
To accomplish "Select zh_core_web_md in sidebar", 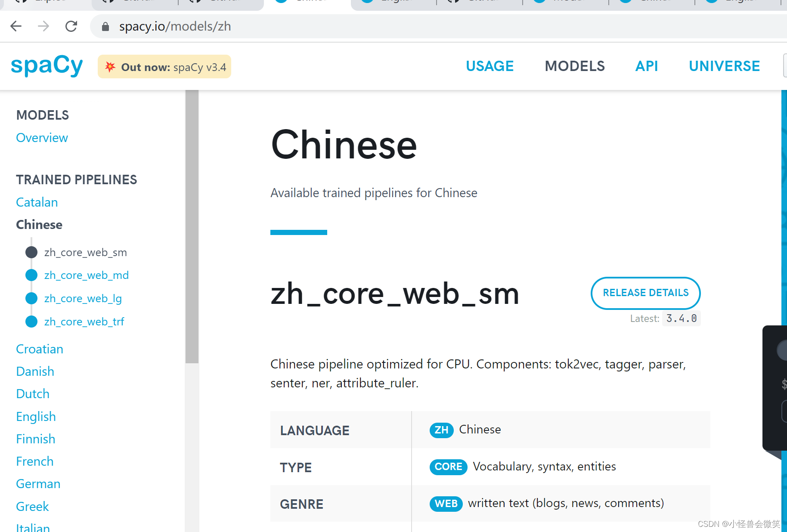I will [86, 275].
